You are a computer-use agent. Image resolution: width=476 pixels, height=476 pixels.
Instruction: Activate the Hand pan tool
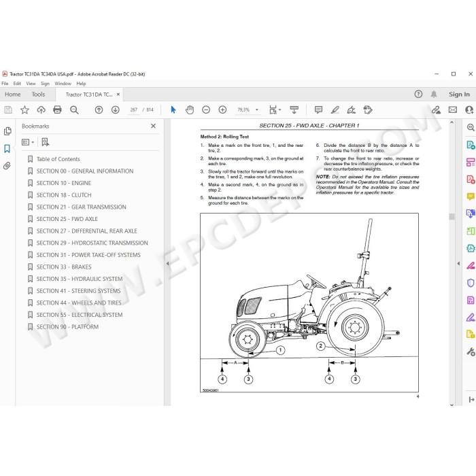[190, 109]
